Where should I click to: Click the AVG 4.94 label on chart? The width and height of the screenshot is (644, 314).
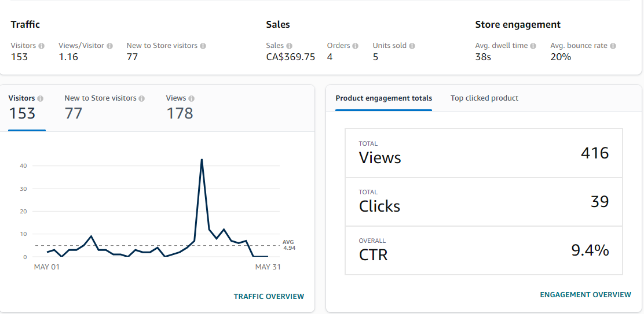point(289,245)
